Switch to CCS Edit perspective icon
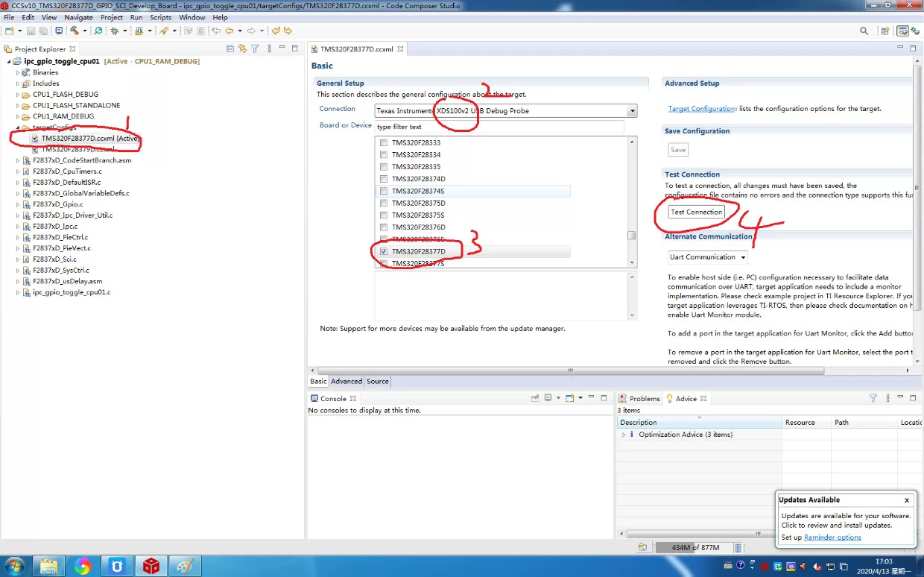 [x=902, y=31]
